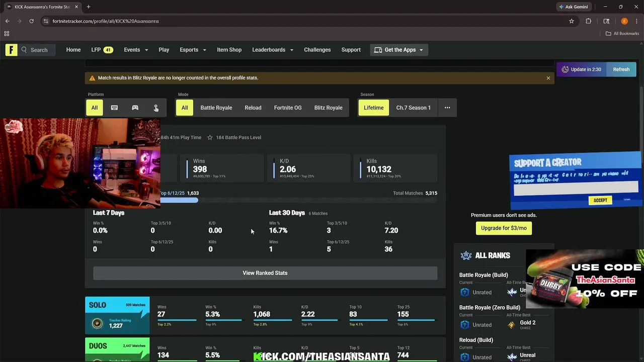Image resolution: width=644 pixels, height=362 pixels.
Task: Click the warning triangle icon in banner
Action: coord(92,78)
